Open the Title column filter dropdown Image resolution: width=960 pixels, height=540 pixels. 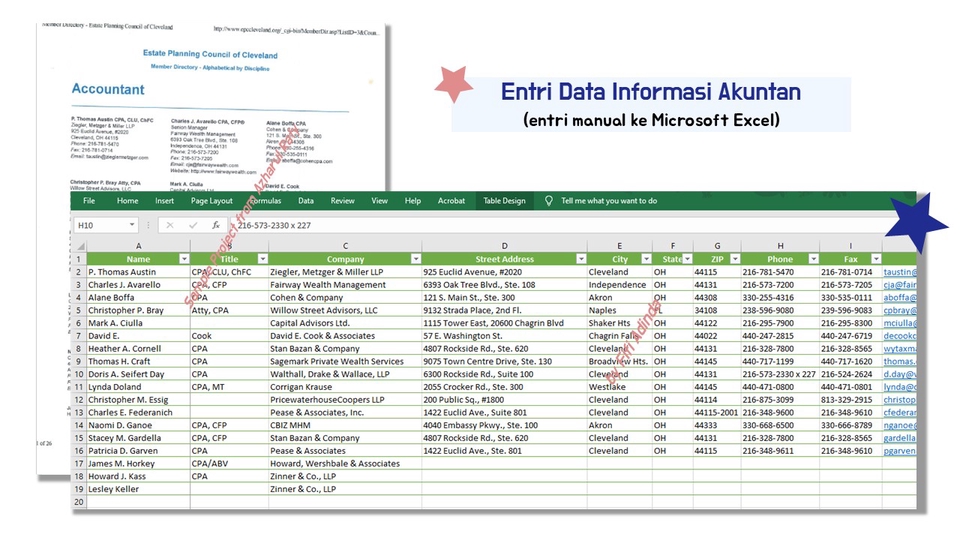[x=262, y=259]
